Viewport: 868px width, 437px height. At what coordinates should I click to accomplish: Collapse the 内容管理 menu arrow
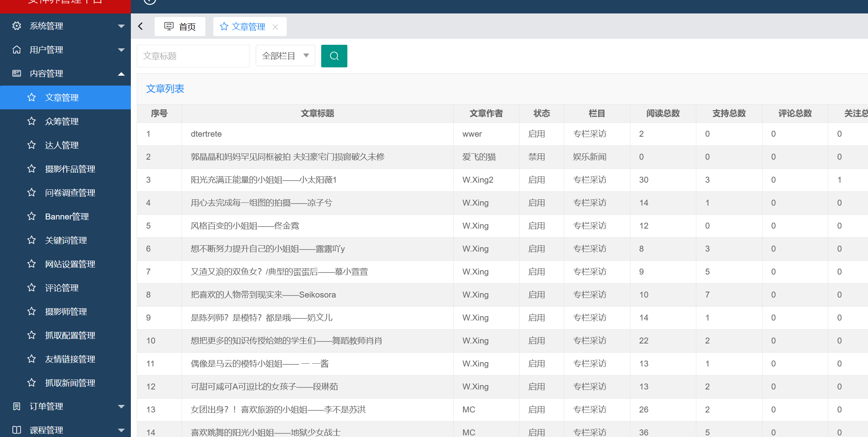click(x=121, y=74)
